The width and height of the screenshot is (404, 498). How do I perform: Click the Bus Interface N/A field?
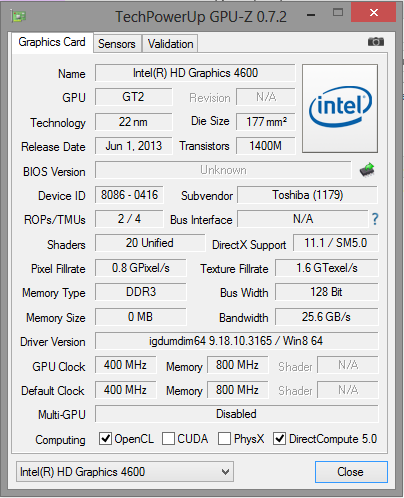pos(303,219)
